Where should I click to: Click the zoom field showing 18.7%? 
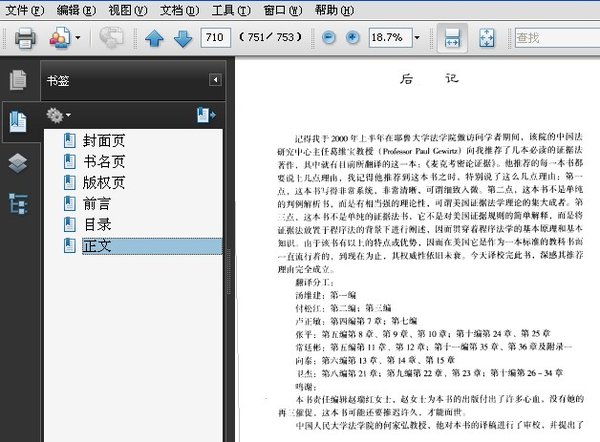tap(390, 38)
